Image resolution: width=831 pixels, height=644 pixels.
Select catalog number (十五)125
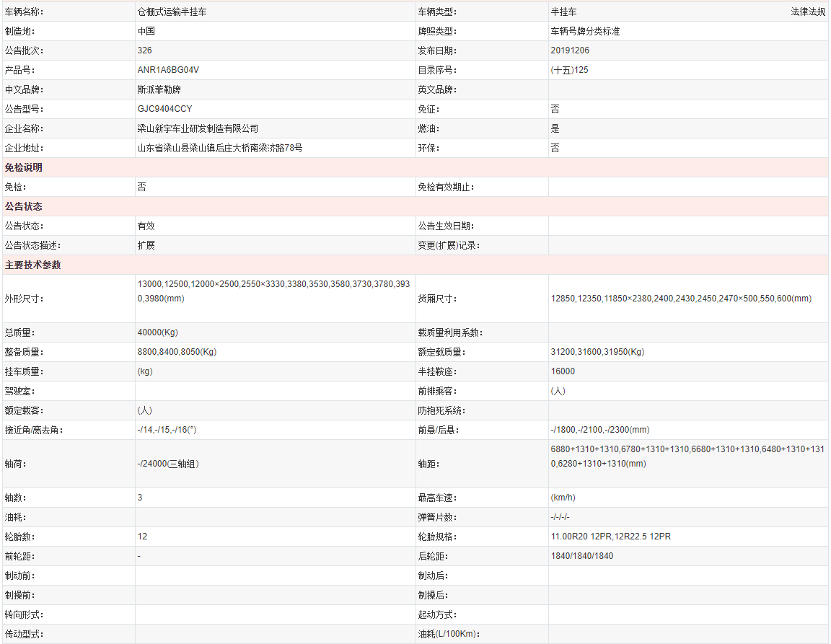coord(569,71)
